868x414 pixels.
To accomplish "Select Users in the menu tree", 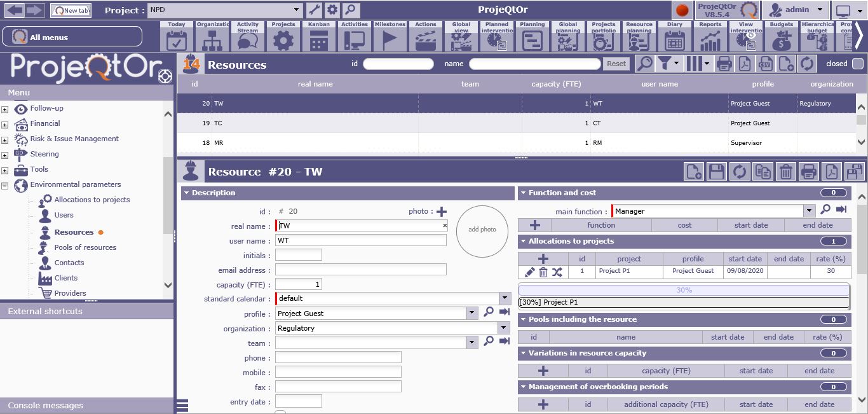I will tap(64, 215).
